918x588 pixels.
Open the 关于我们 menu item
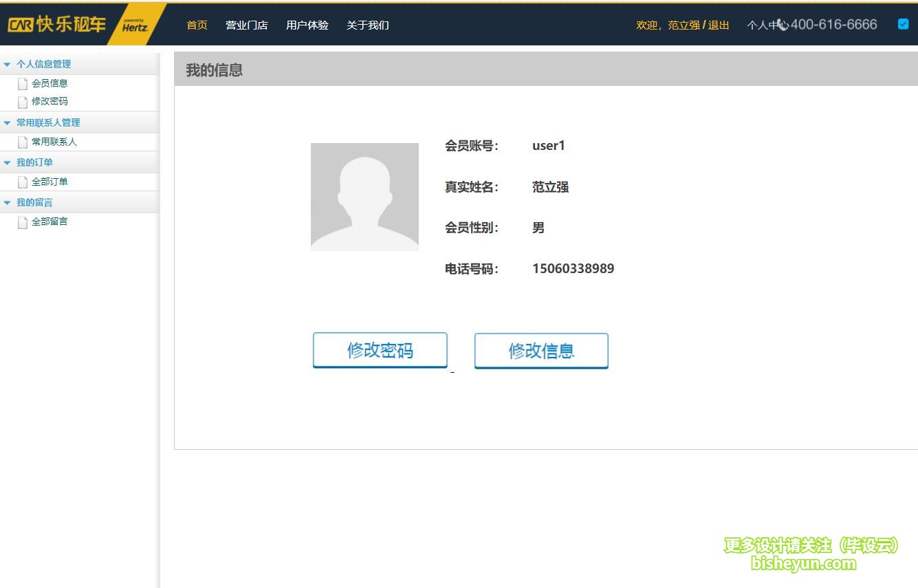(368, 25)
